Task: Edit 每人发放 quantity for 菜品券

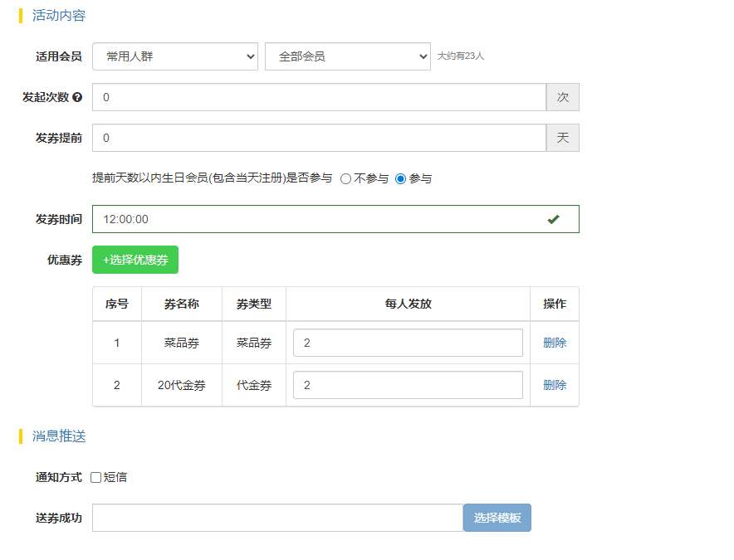Action: (408, 343)
